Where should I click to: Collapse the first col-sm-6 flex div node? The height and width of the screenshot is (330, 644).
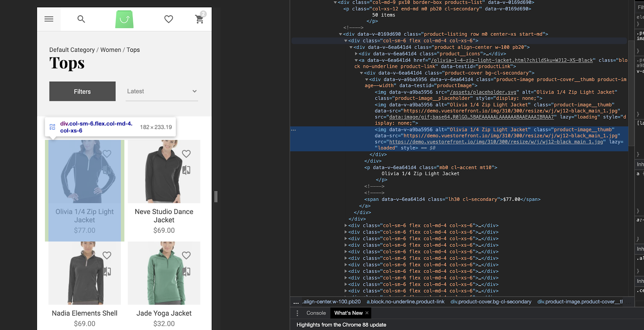(346, 41)
